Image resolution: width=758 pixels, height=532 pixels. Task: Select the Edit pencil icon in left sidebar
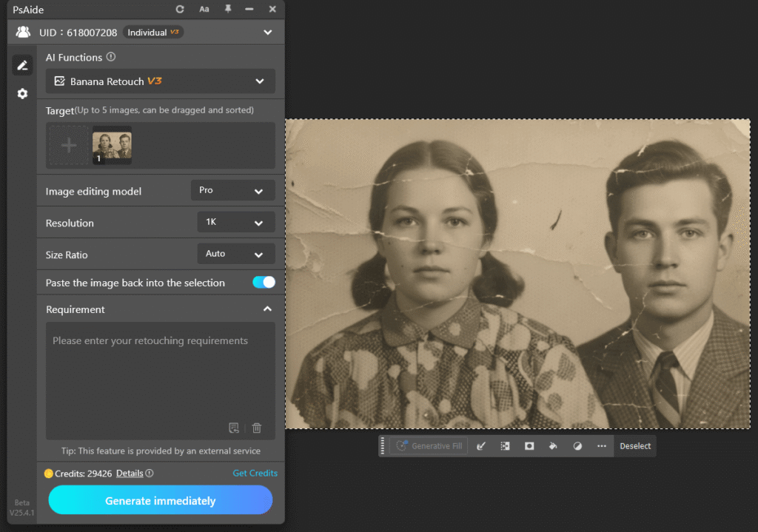(x=22, y=64)
